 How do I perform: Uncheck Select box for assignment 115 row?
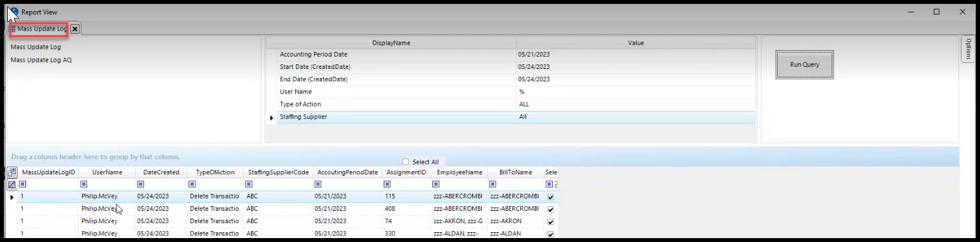pyautogui.click(x=551, y=197)
